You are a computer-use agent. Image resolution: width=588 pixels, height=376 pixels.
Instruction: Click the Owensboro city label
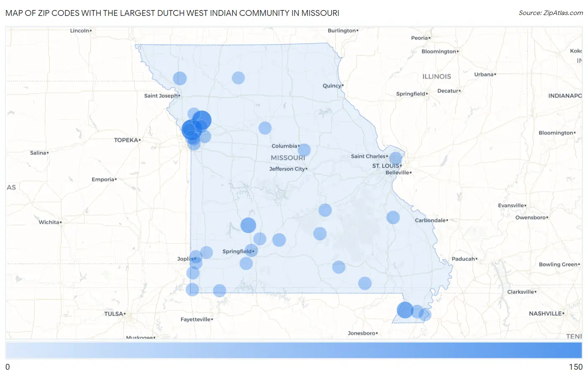pos(531,217)
